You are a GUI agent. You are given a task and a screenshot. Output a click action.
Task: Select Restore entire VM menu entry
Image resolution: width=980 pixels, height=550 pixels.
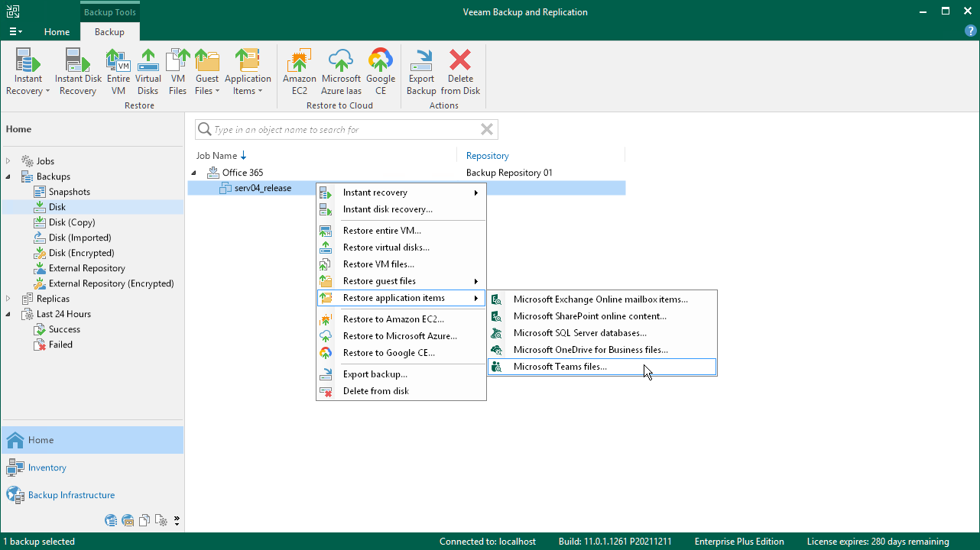click(381, 231)
